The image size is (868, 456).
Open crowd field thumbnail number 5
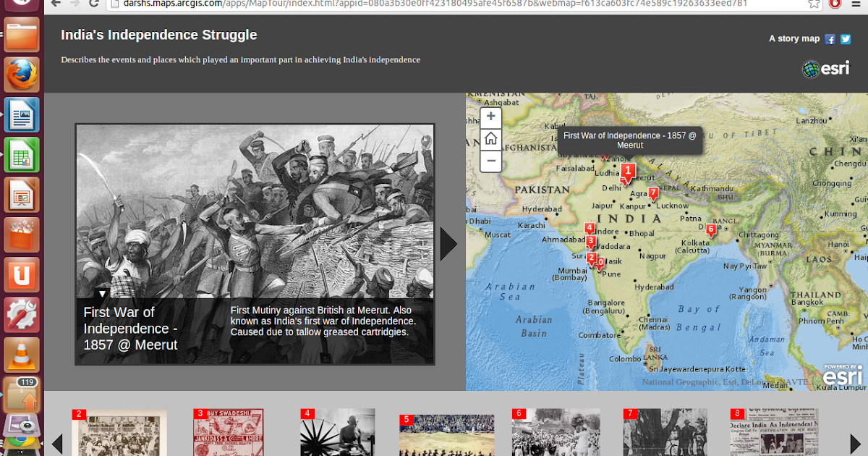click(446, 435)
